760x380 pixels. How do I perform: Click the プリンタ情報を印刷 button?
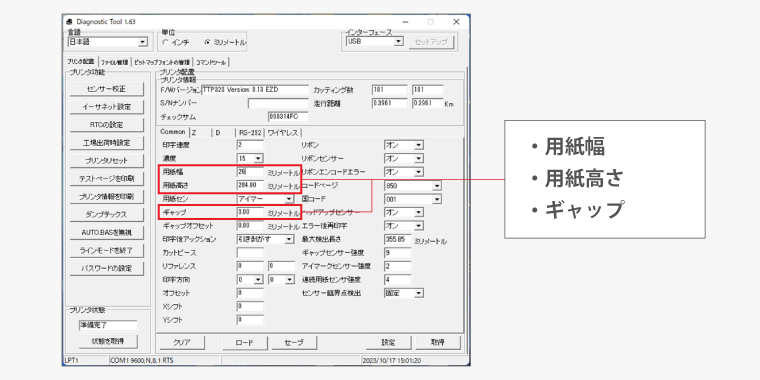(x=107, y=196)
